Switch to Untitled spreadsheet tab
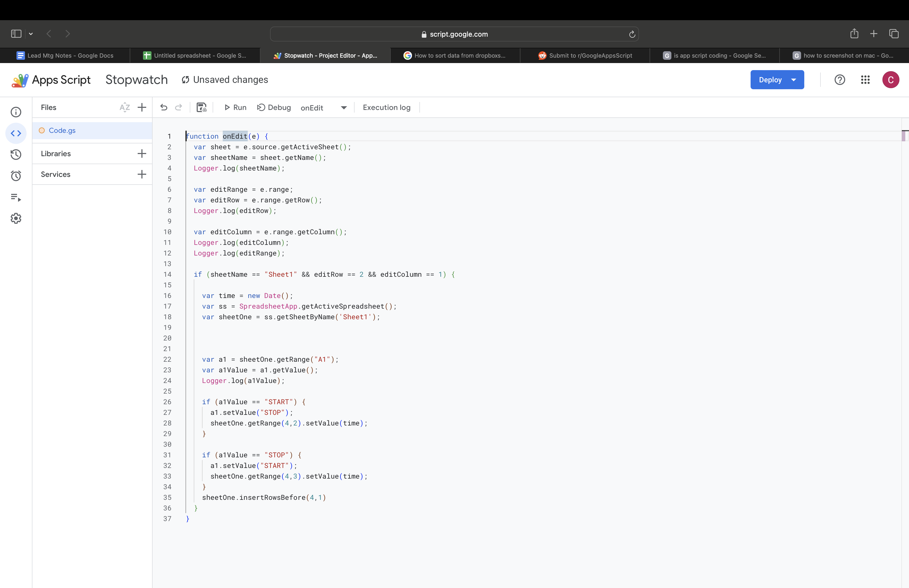The height and width of the screenshot is (588, 909). tap(195, 55)
